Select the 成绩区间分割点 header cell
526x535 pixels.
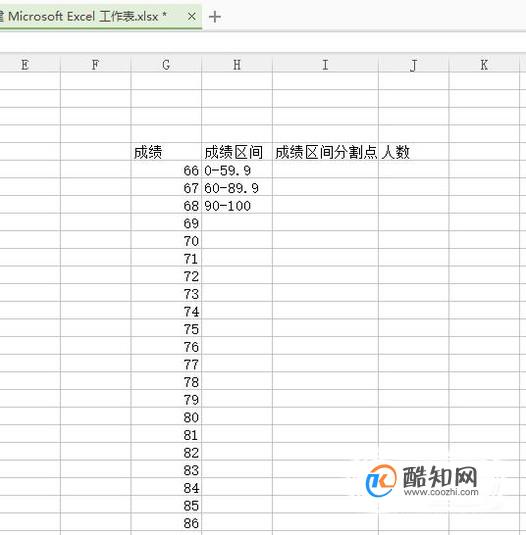pyautogui.click(x=325, y=152)
